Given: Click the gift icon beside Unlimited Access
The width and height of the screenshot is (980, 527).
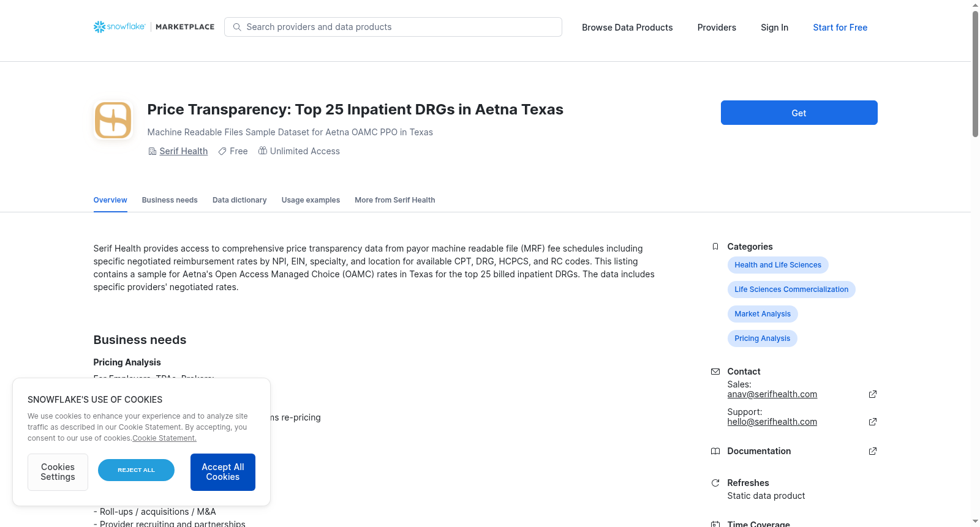Looking at the screenshot, I should [263, 151].
